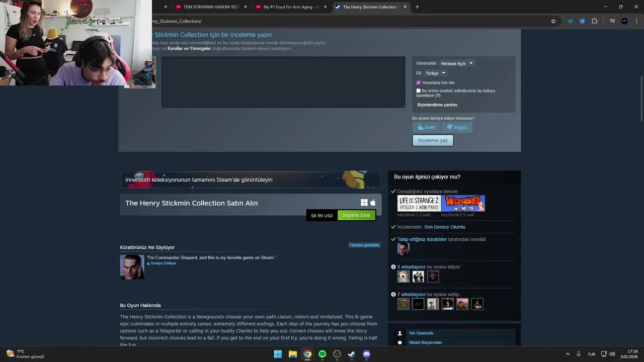Viewport: 644px width, 362px height.
Task: Open the Görünürlük Herkese Açık dropdown
Action: [x=456, y=63]
